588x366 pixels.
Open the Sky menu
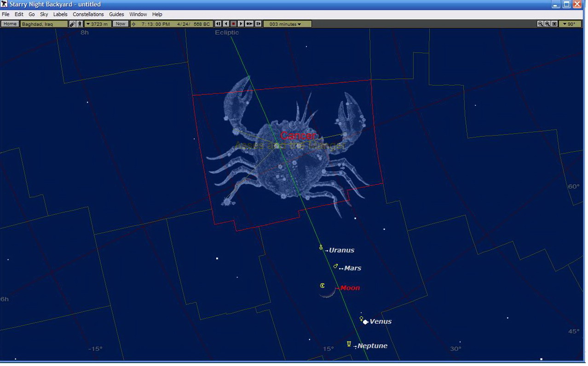coord(44,14)
